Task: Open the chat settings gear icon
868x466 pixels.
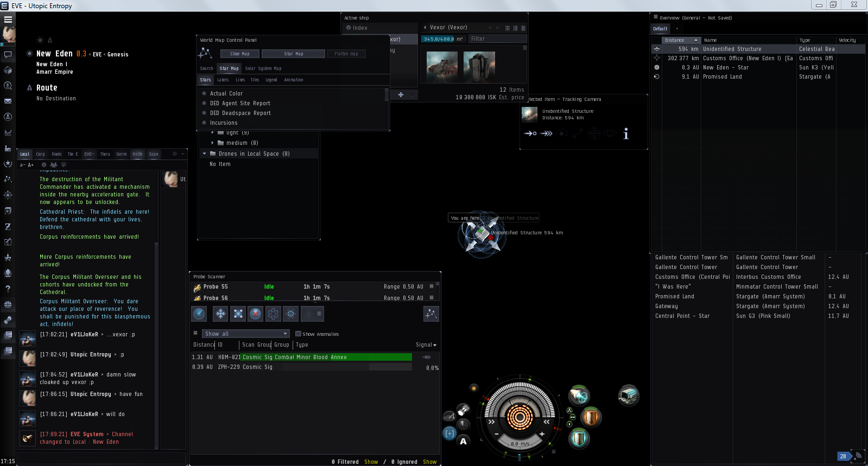Action: [x=44, y=165]
